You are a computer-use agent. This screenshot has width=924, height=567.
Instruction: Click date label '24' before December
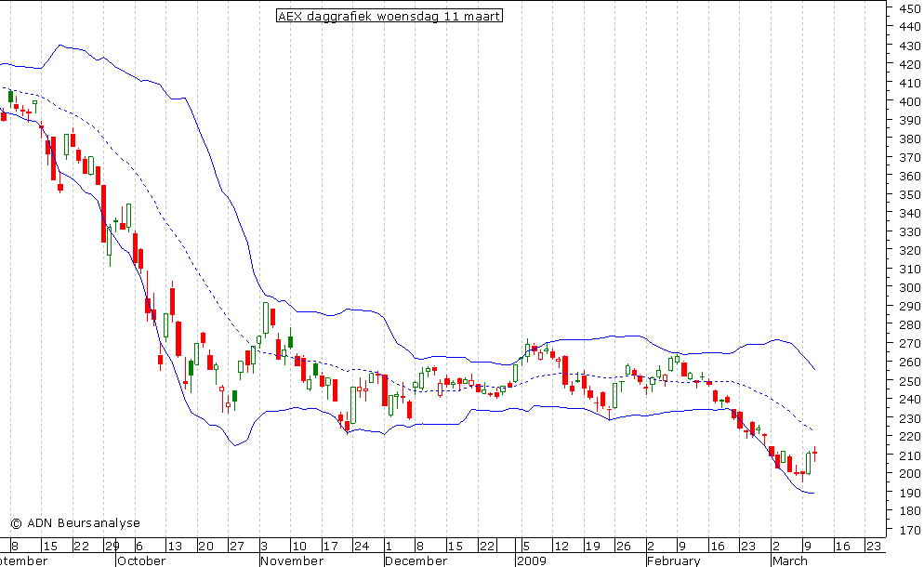[361, 546]
